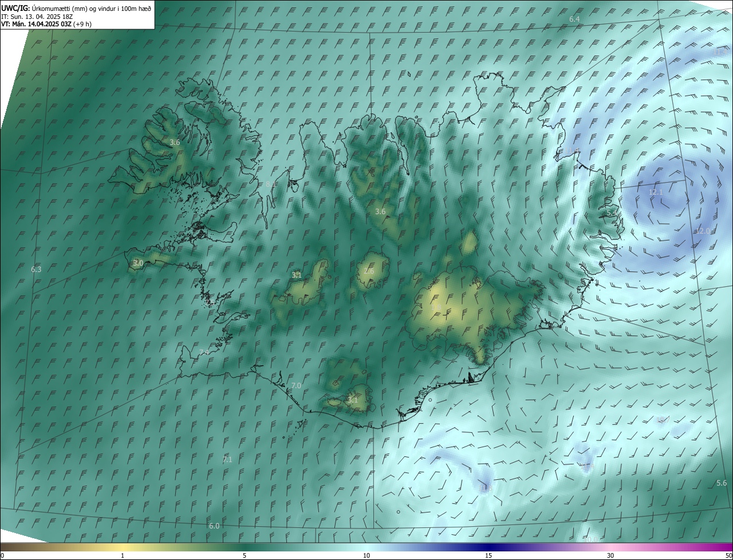733x560 pixels.
Task: Click the 7.1 value over the ocean
Action: click(x=227, y=459)
